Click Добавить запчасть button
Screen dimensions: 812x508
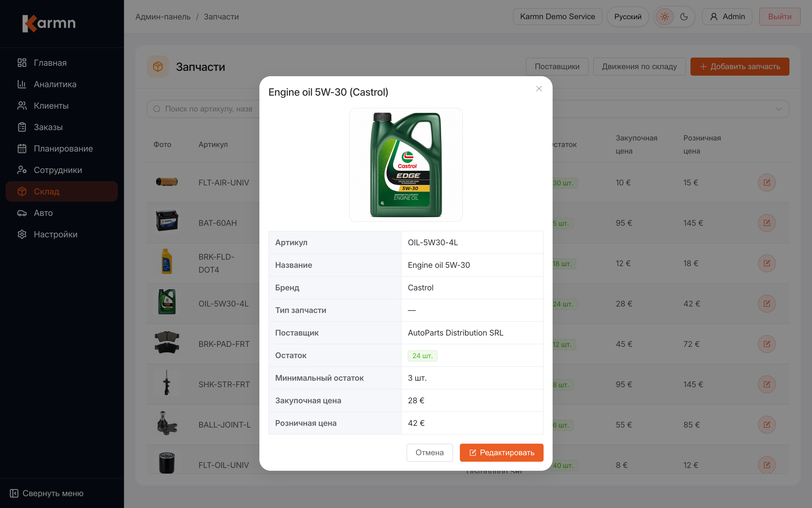740,67
